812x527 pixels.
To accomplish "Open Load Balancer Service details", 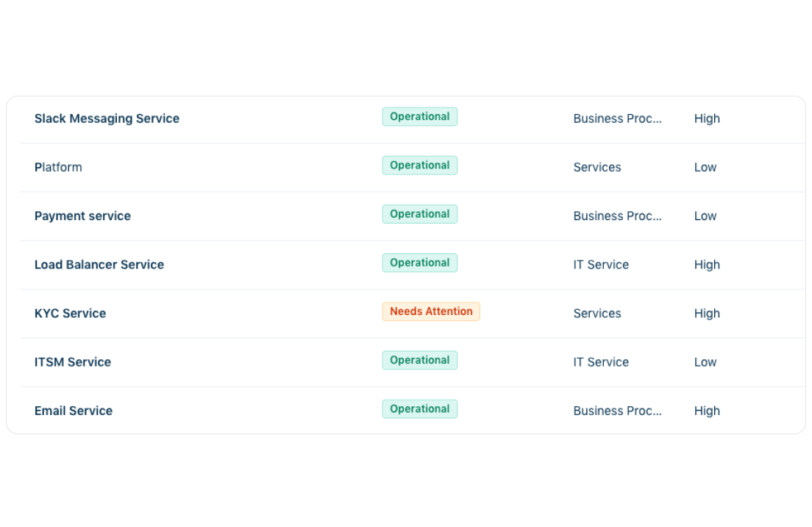I will [99, 264].
